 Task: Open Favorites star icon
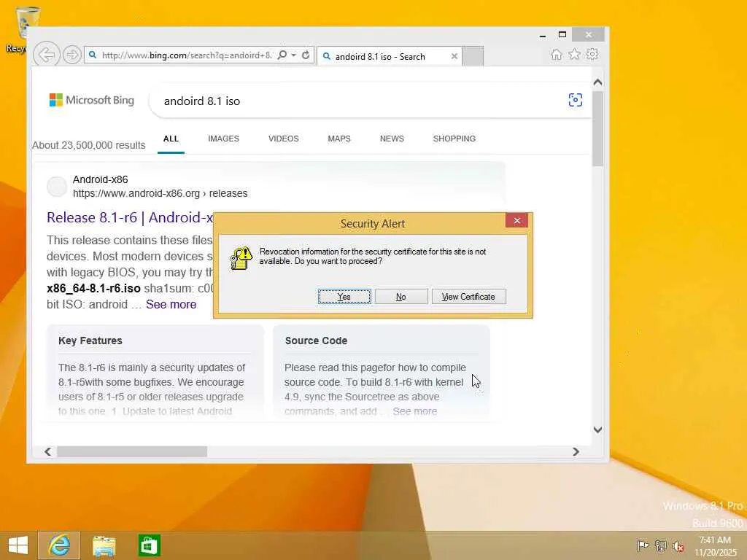coord(575,54)
